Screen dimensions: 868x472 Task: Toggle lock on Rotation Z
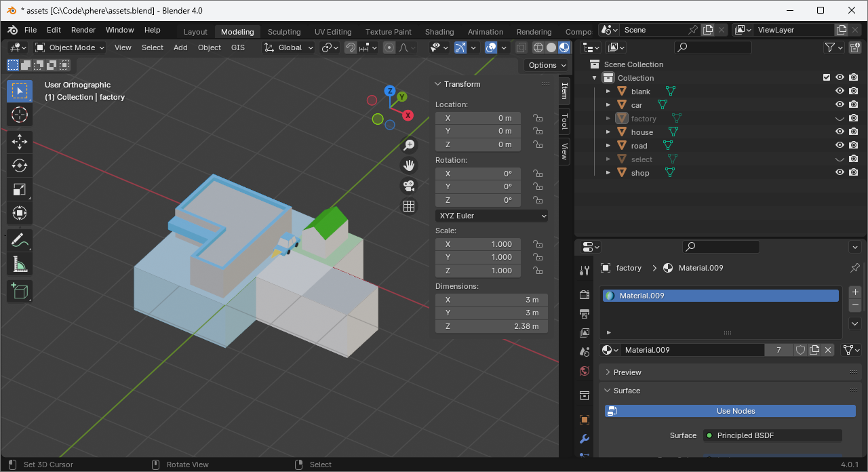coord(537,200)
